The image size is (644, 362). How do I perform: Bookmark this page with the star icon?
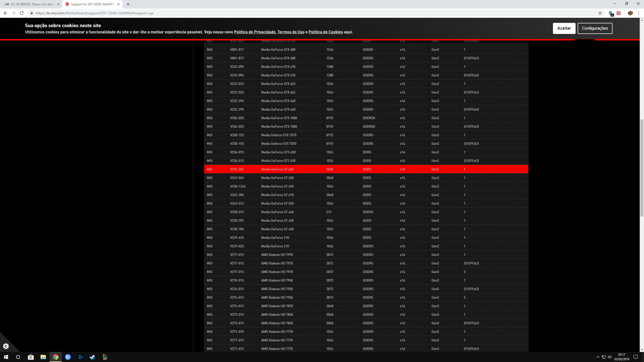[x=600, y=13]
